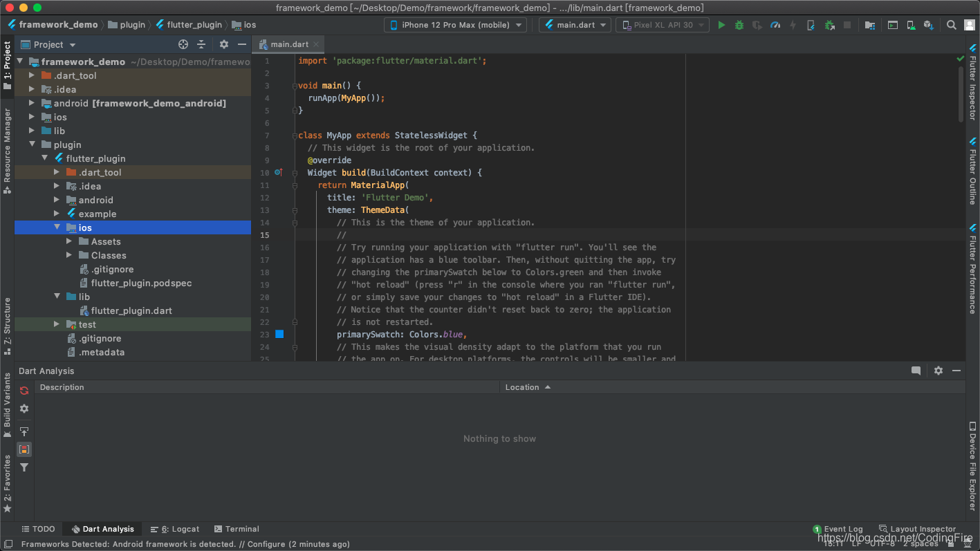
Task: Expand the Classes folder
Action: click(x=69, y=255)
